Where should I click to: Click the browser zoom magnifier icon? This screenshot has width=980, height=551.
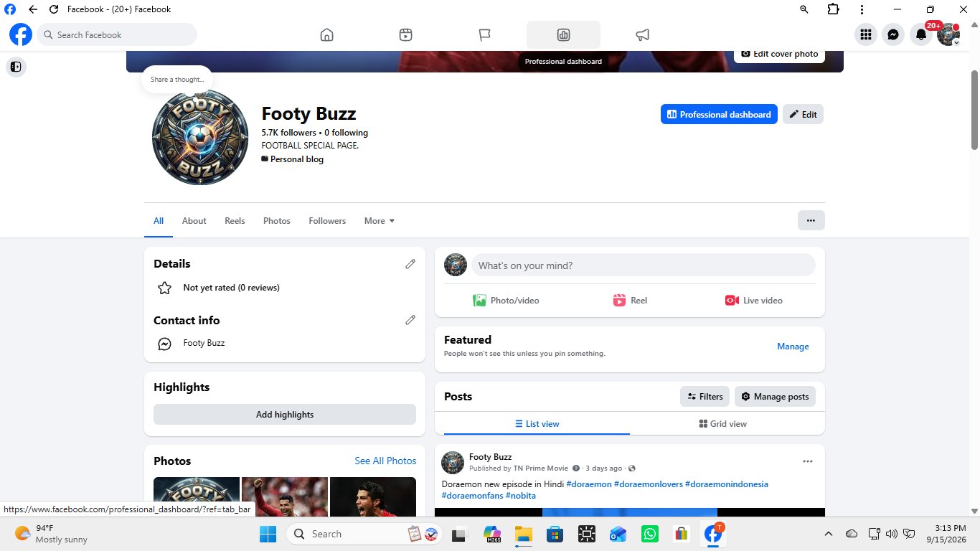coord(804,9)
